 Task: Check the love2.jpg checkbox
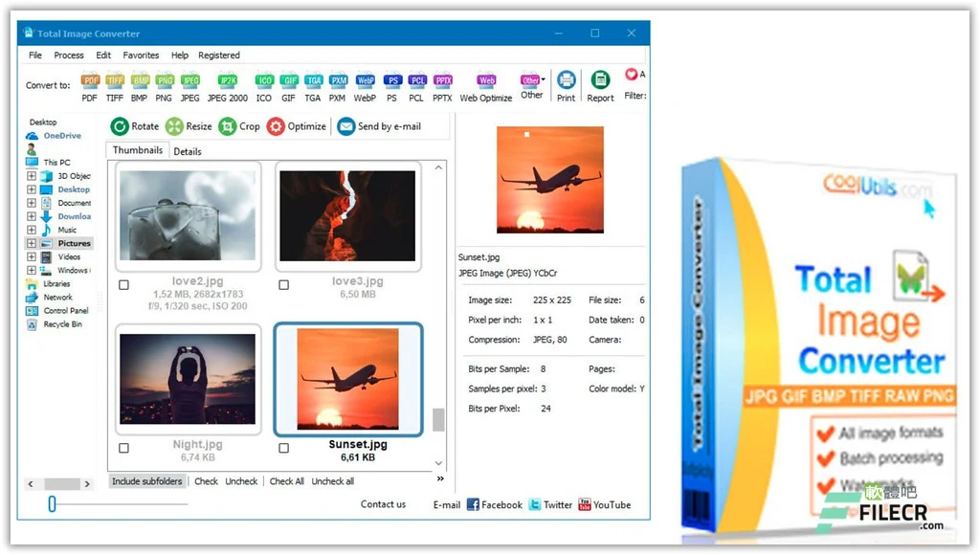click(123, 285)
